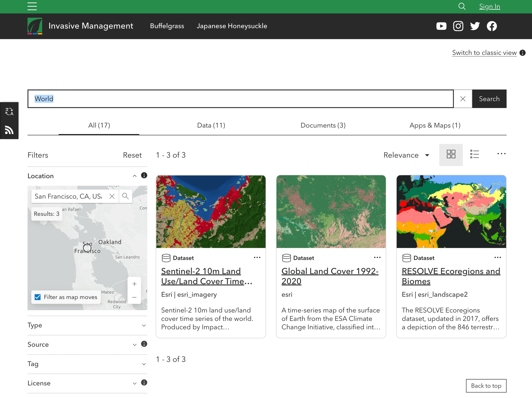
Task: Open the Relevance sort dropdown
Action: click(x=406, y=155)
